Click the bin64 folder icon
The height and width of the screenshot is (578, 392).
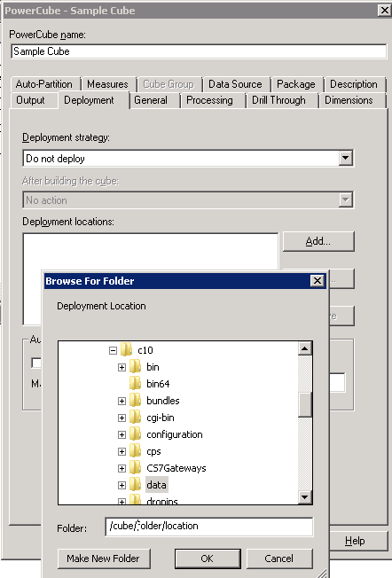point(136,383)
